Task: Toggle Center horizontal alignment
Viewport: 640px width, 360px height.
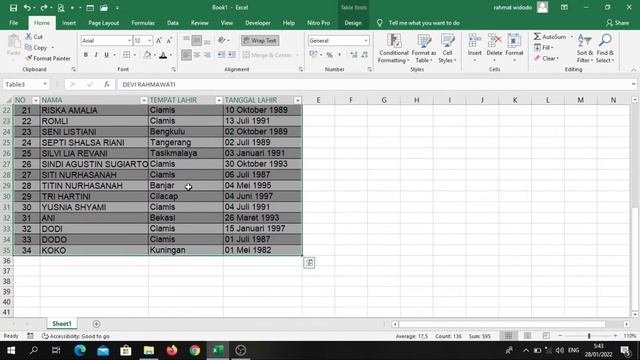Action: tap(197, 55)
